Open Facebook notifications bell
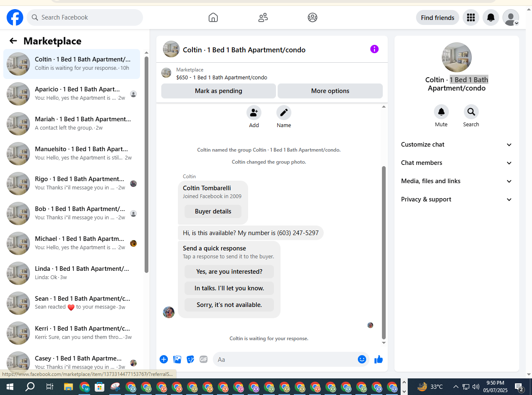Image resolution: width=532 pixels, height=395 pixels. pyautogui.click(x=491, y=17)
